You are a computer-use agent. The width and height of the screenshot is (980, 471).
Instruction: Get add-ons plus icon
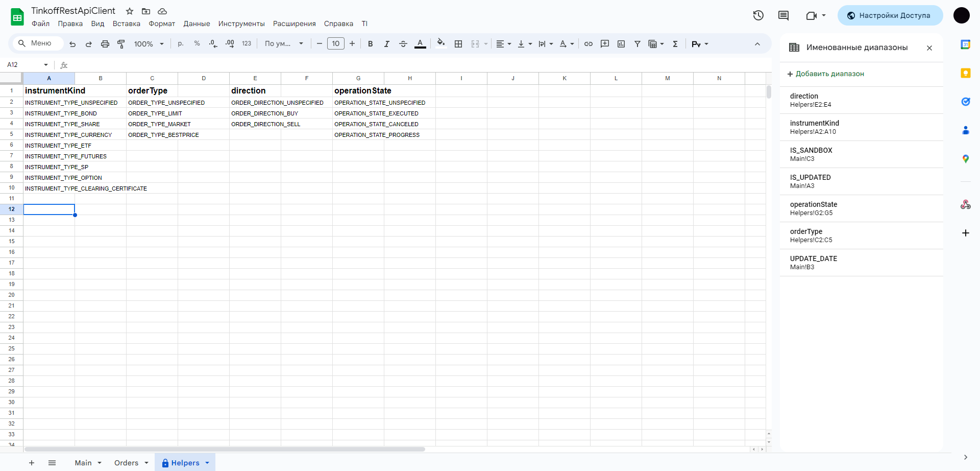[x=966, y=233]
